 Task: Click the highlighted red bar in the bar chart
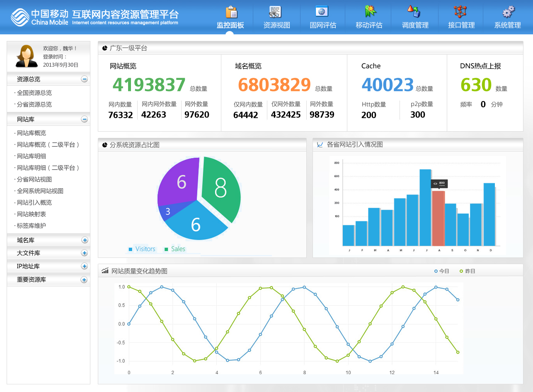[438, 218]
